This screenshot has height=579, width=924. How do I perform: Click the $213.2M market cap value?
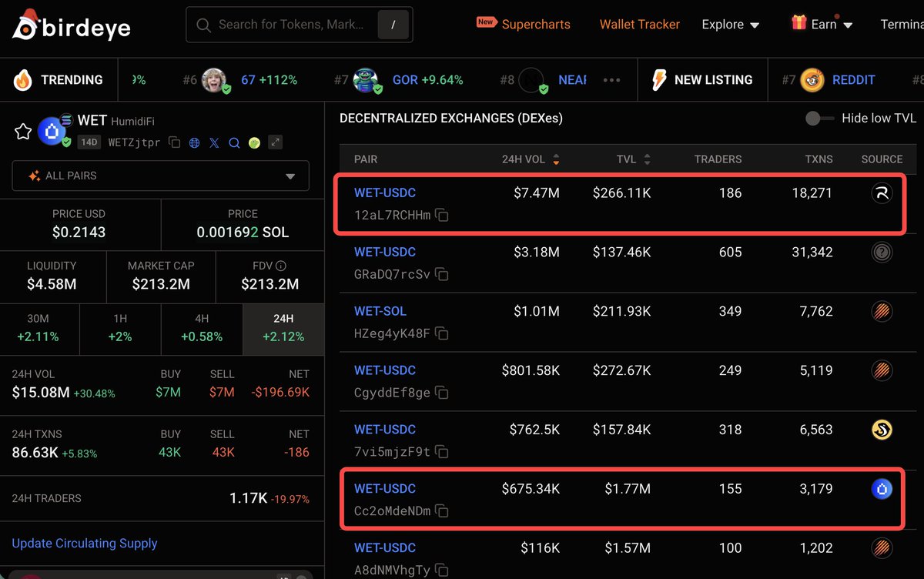(x=161, y=284)
